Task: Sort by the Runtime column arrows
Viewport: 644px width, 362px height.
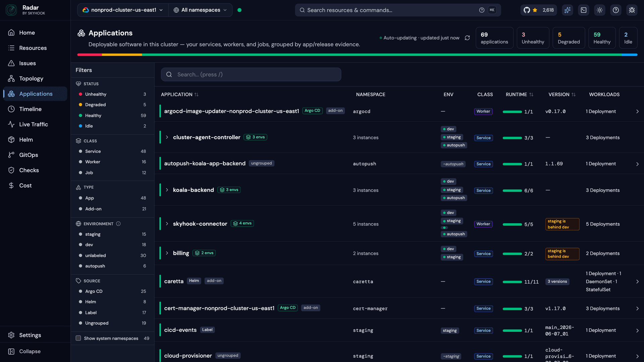Action: (x=531, y=95)
